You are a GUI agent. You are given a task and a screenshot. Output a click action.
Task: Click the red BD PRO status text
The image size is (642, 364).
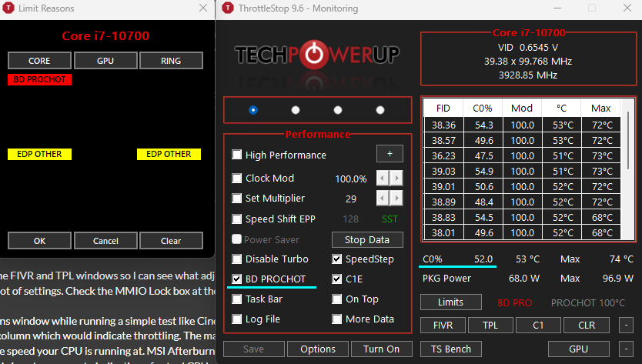pyautogui.click(x=515, y=303)
